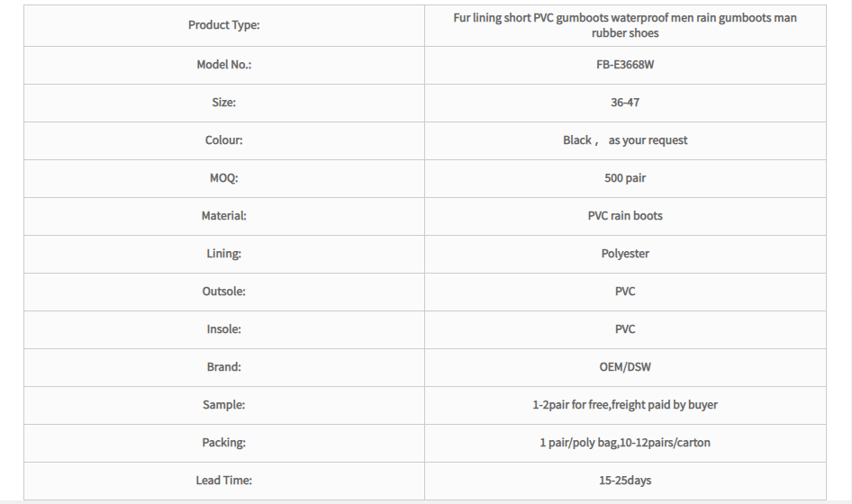The height and width of the screenshot is (504, 852).
Task: Click the Size label
Action: click(x=224, y=102)
